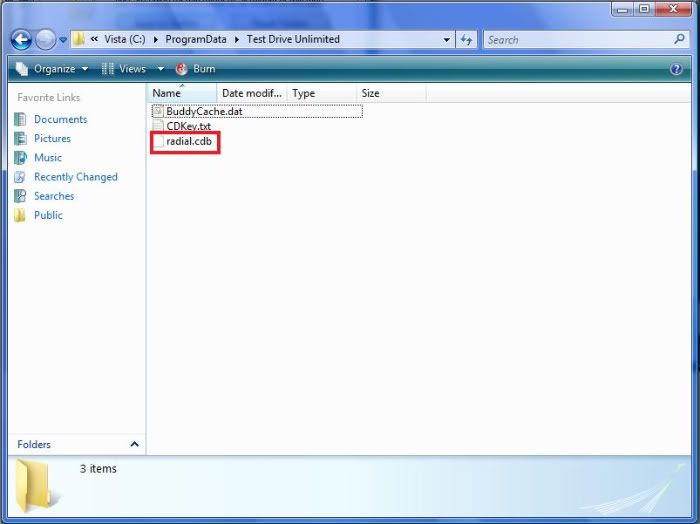Sort by the Type column header
700x524 pixels.
[321, 93]
